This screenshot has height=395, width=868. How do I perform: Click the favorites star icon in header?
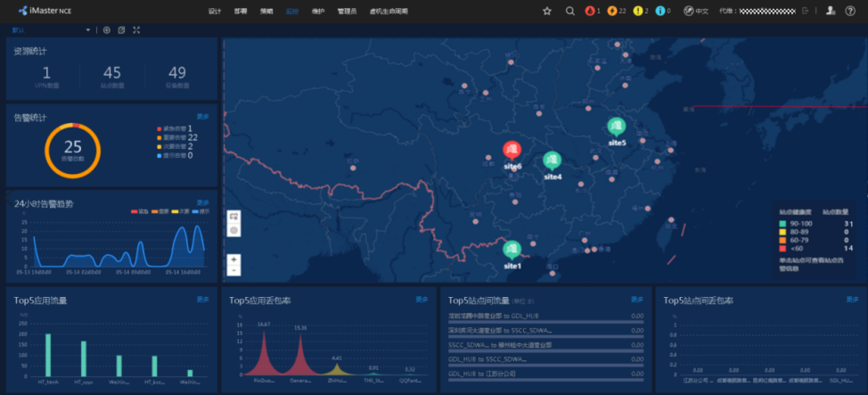click(x=547, y=11)
